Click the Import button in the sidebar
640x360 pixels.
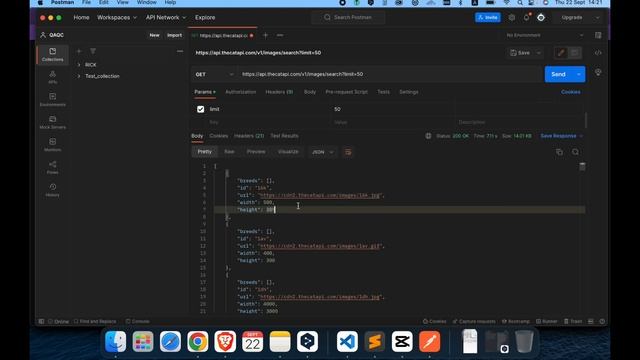174,36
